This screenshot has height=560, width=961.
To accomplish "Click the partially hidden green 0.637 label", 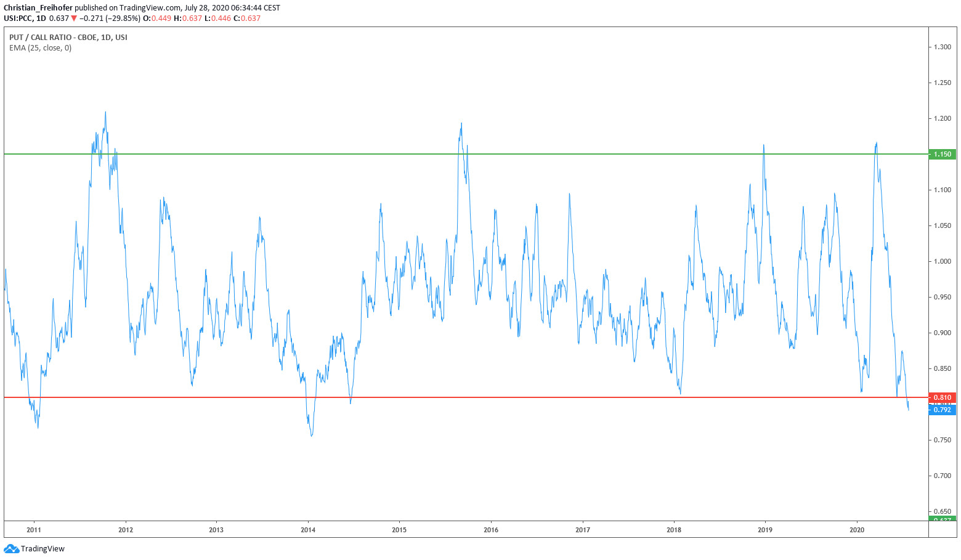I will coord(942,519).
